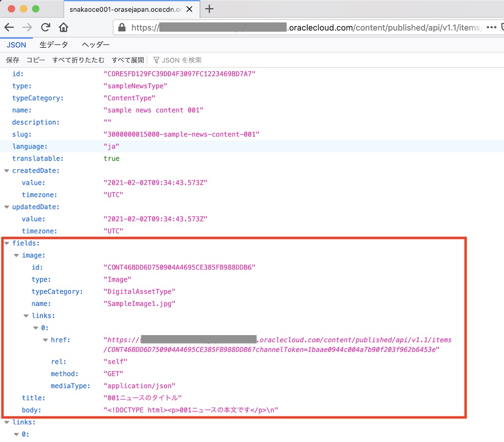Collapse the href entry under links
Image resolution: width=504 pixels, height=442 pixels.
point(45,340)
